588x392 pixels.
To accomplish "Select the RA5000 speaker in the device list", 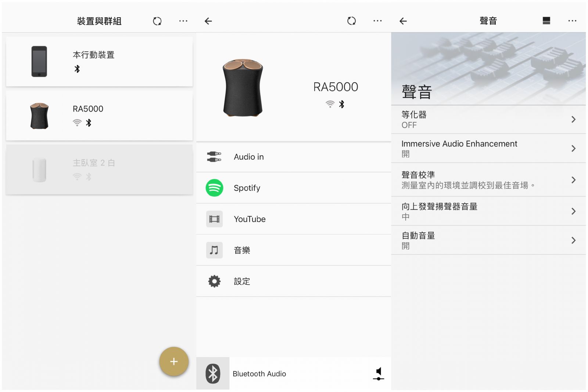I will click(99, 116).
